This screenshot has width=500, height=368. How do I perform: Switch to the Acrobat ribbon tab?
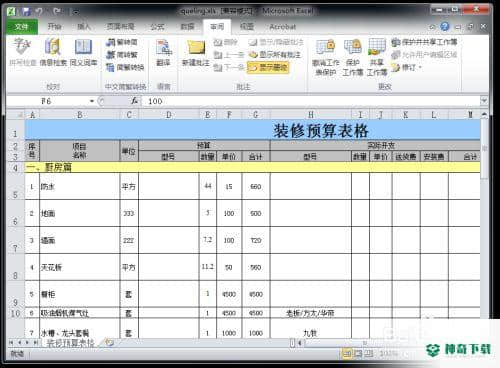pos(282,27)
